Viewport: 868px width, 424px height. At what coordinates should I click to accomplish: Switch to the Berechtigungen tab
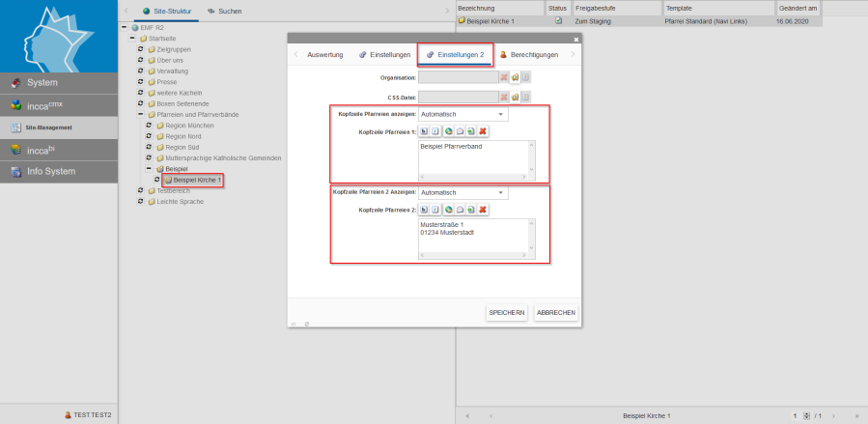(x=529, y=55)
